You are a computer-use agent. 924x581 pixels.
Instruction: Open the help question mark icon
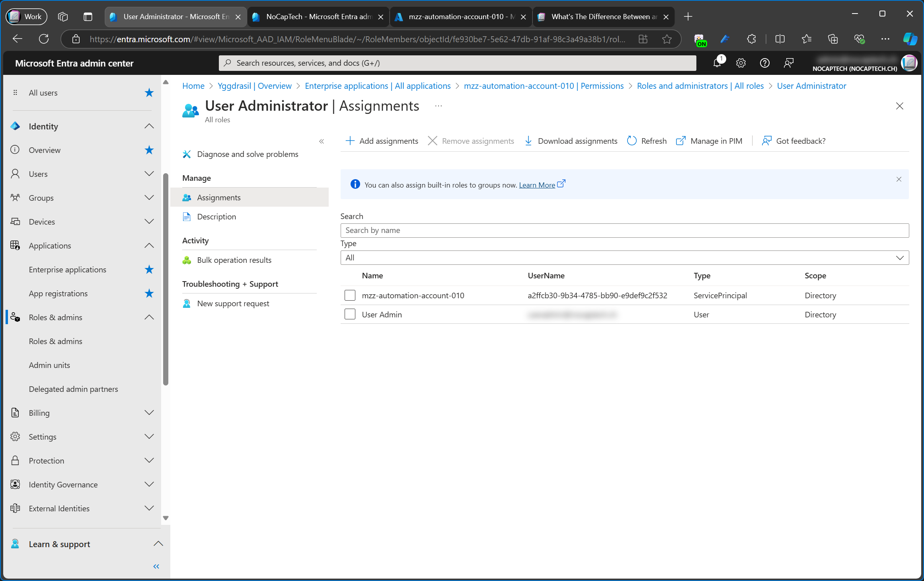764,63
